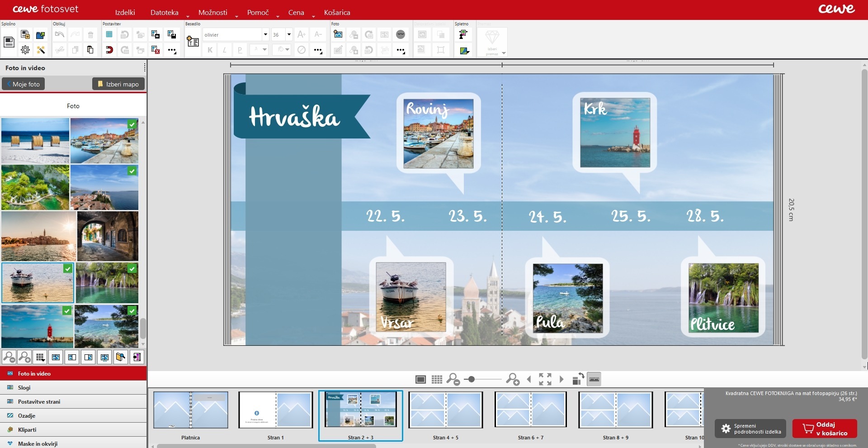This screenshot has height=448, width=868.
Task: Click the sleeping face icon in Foto group
Action: [401, 34]
